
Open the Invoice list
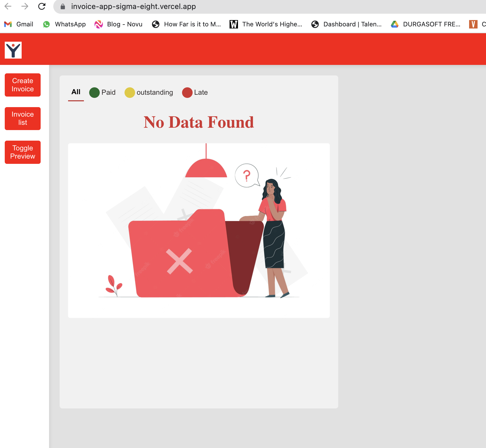coord(22,118)
